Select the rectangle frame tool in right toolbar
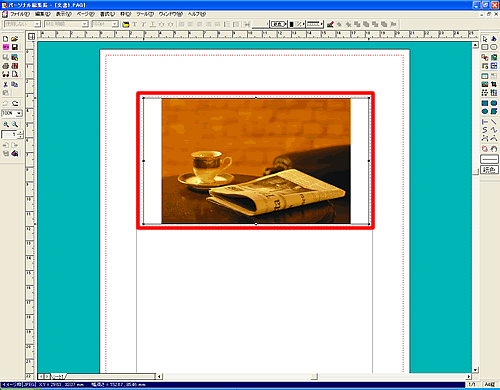Viewport: 500px width, 390px height. 485,47
